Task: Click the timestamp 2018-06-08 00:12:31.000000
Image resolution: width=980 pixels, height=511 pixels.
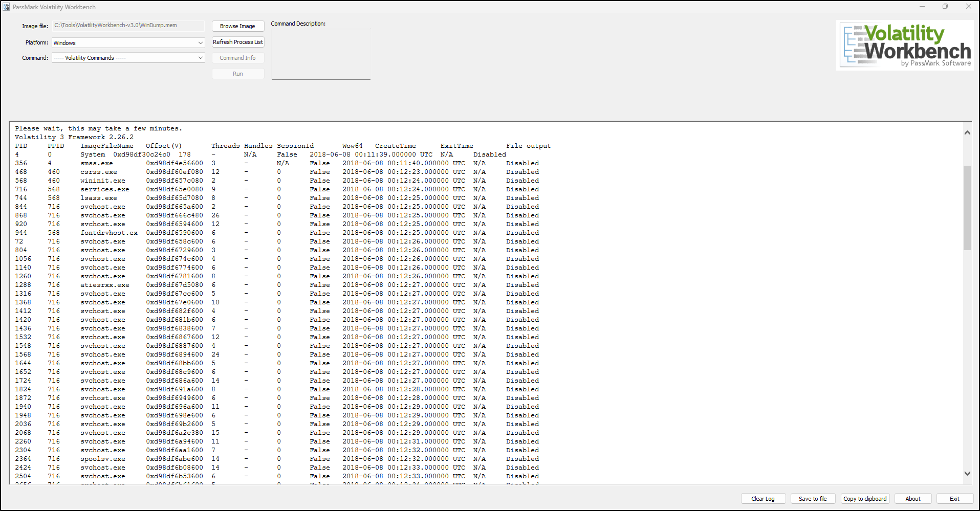Action: coord(396,441)
